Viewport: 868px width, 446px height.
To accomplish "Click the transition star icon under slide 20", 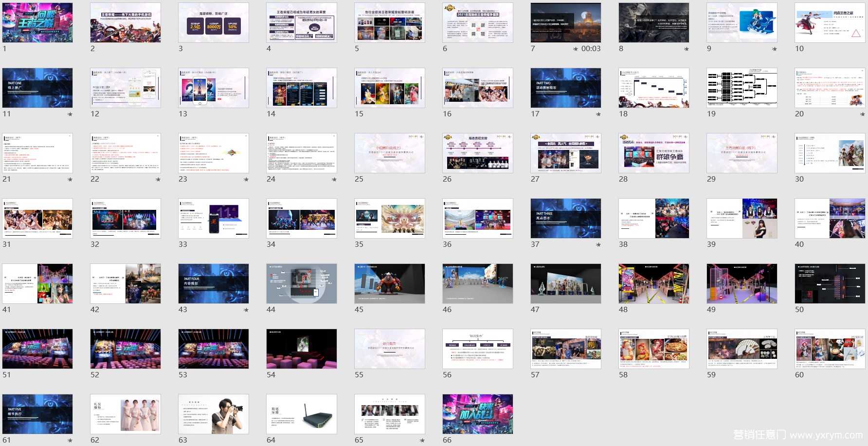I will [x=863, y=114].
